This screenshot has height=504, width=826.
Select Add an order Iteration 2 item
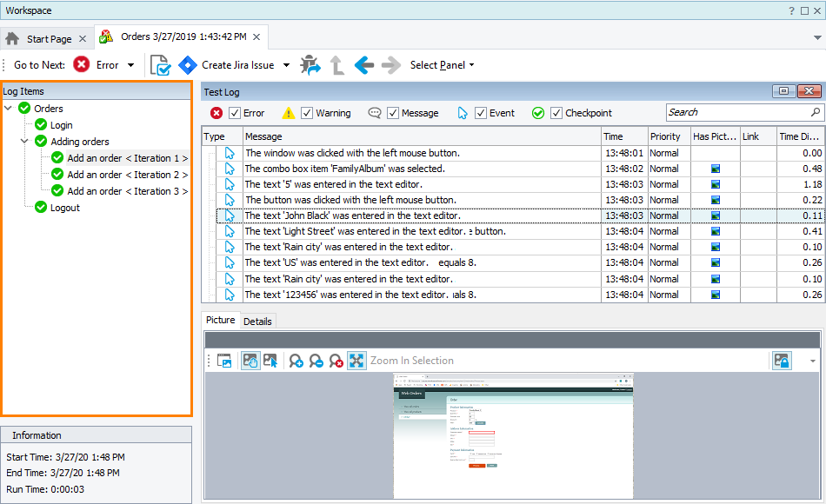coord(127,175)
